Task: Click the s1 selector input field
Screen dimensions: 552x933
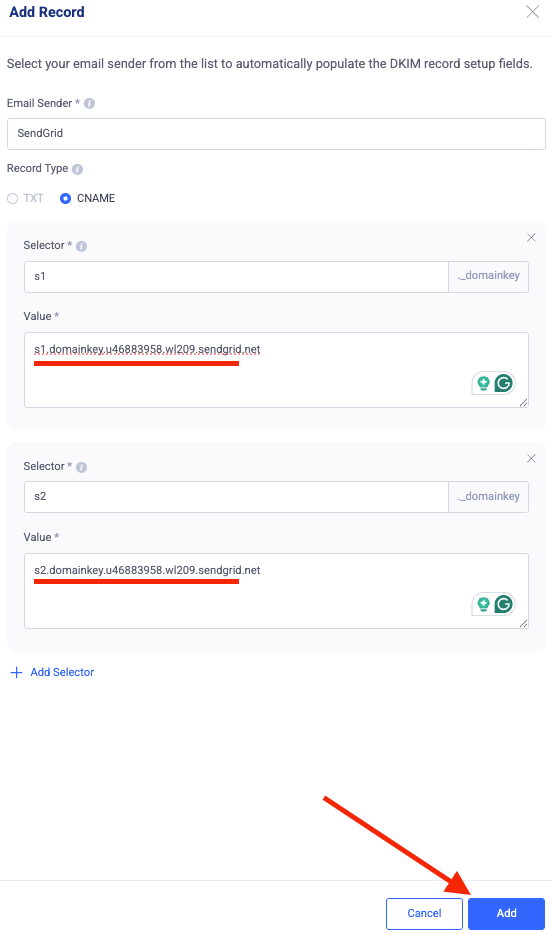Action: click(x=236, y=277)
